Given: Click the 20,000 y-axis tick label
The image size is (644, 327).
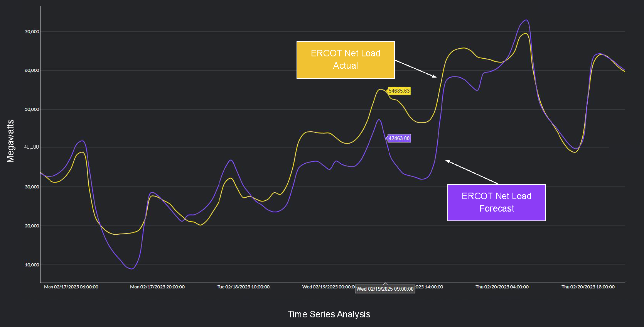Looking at the screenshot, I should pos(32,226).
